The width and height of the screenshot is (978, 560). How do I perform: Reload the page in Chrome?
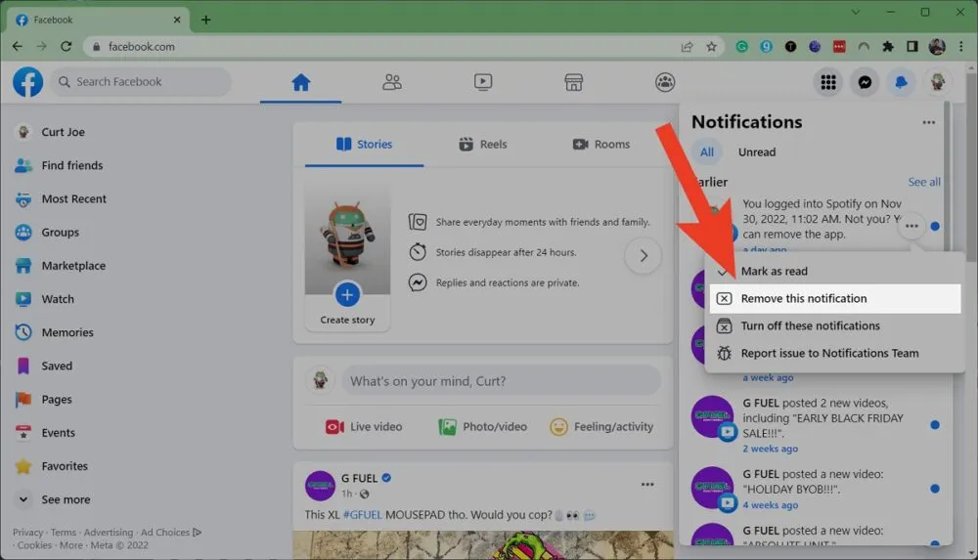coord(67,46)
